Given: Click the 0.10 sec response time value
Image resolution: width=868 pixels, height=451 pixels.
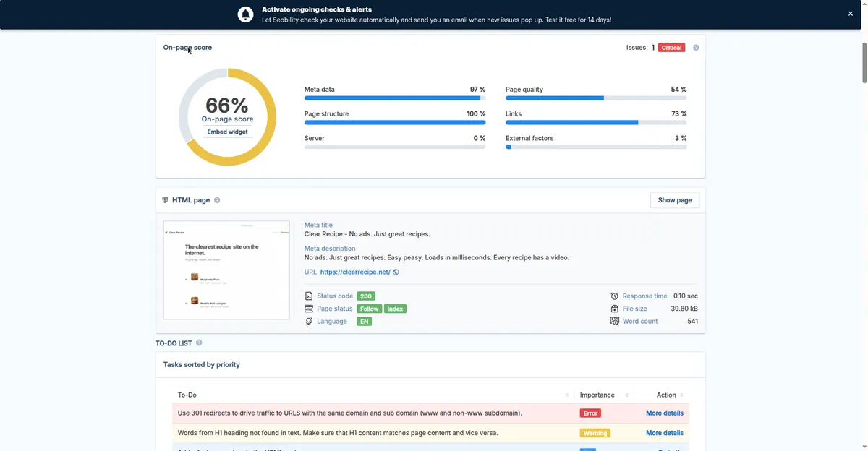Looking at the screenshot, I should 686,296.
